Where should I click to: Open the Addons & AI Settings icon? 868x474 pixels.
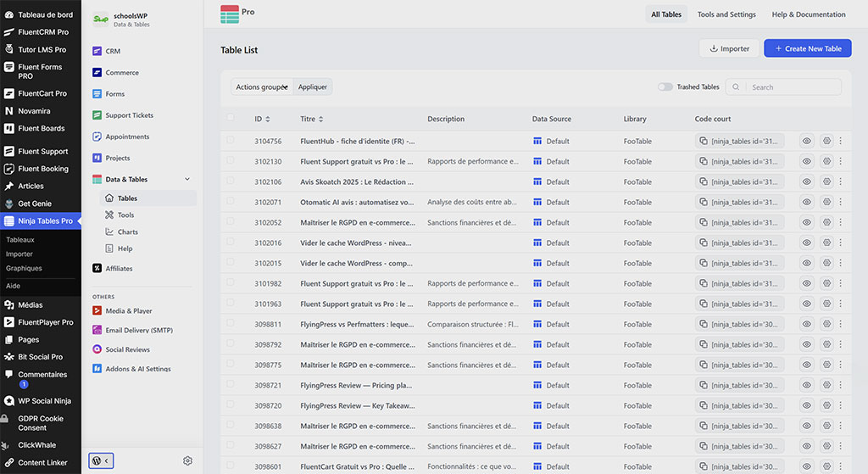(97, 368)
